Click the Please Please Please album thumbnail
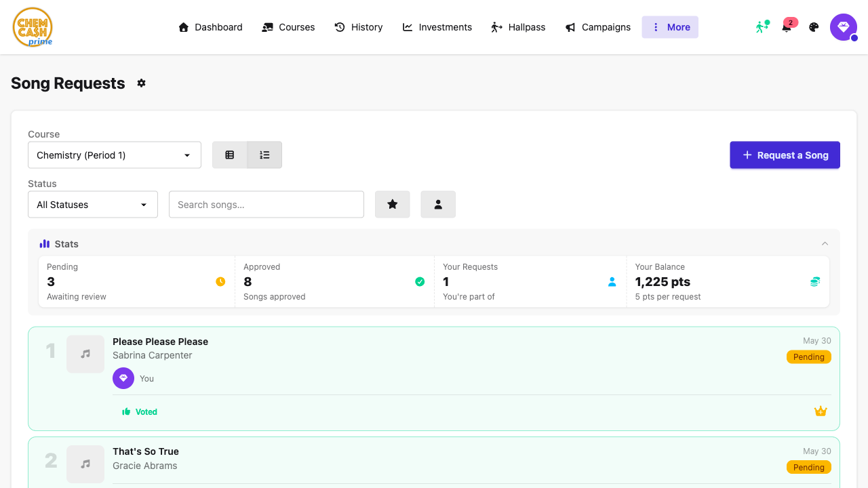This screenshot has height=488, width=868. pyautogui.click(x=85, y=354)
